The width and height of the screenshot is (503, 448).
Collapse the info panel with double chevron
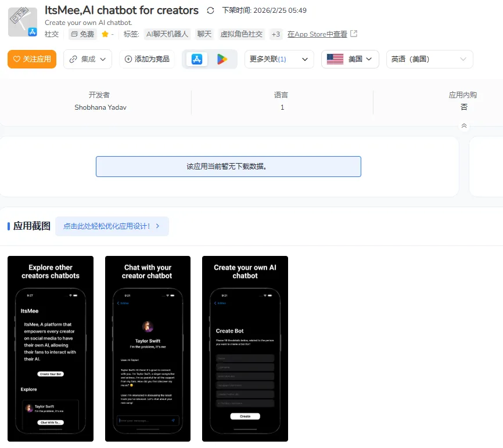click(464, 126)
